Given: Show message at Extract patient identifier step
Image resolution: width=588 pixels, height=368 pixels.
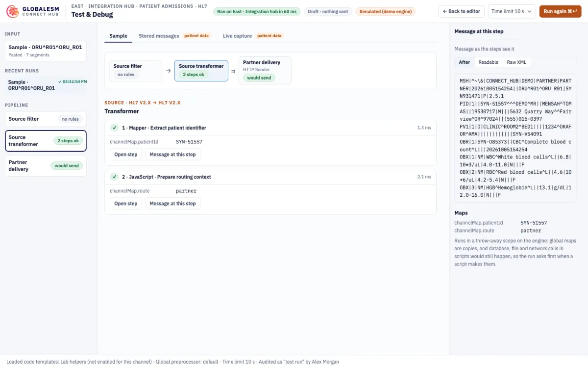Looking at the screenshot, I should coord(172,154).
